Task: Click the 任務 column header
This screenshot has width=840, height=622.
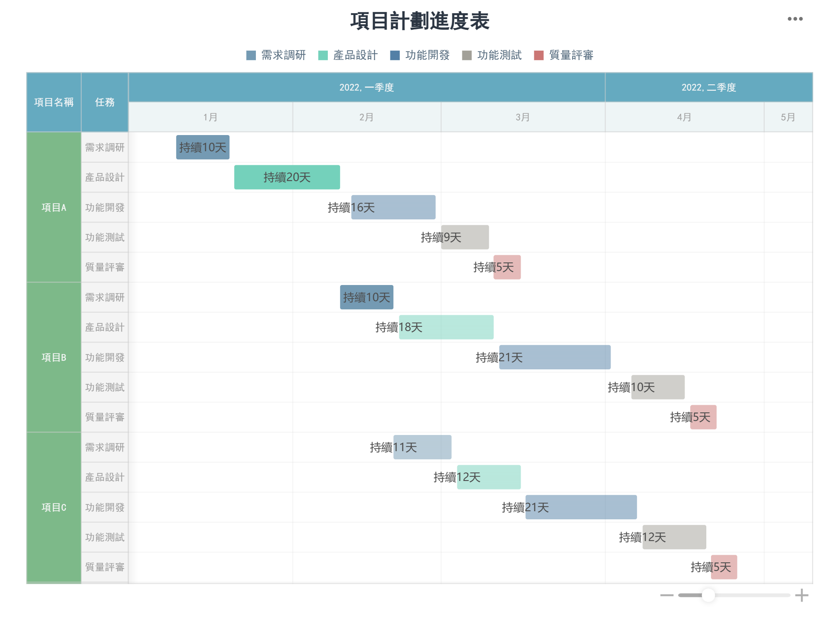Action: click(x=105, y=102)
